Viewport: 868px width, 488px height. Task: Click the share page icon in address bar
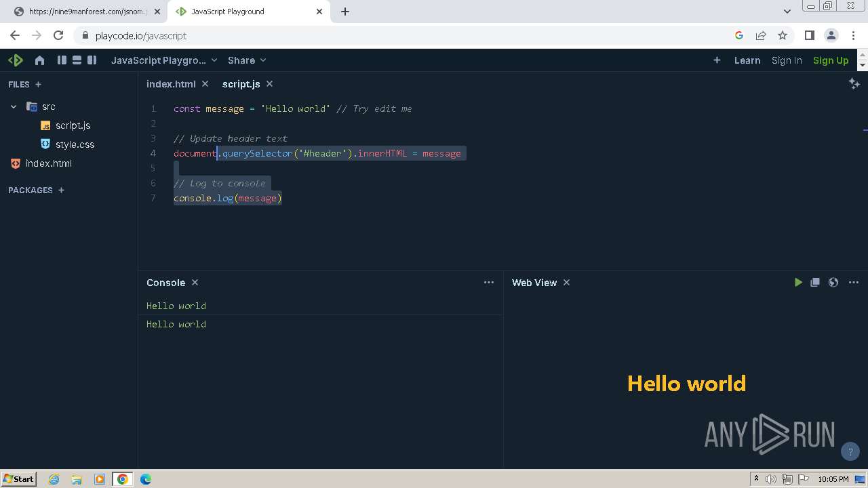pos(761,35)
